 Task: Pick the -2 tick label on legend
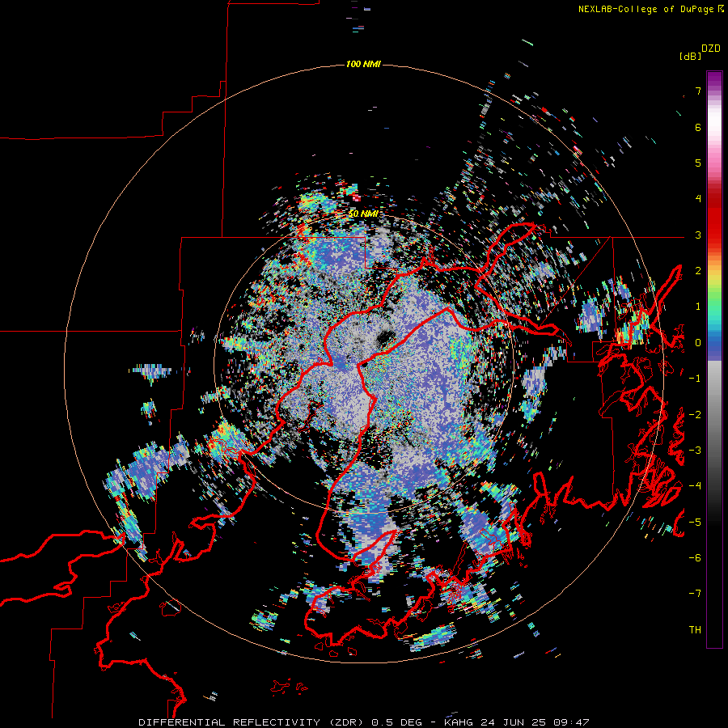click(x=695, y=415)
